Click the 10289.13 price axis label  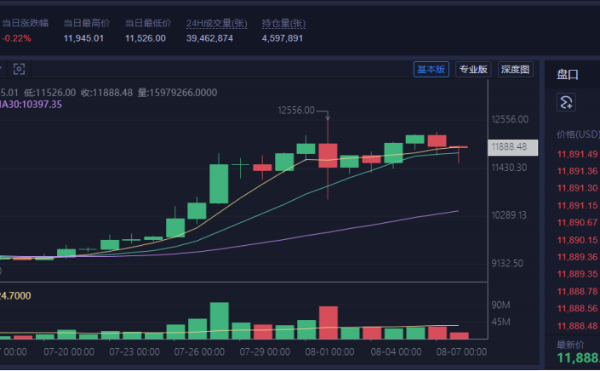(x=509, y=215)
